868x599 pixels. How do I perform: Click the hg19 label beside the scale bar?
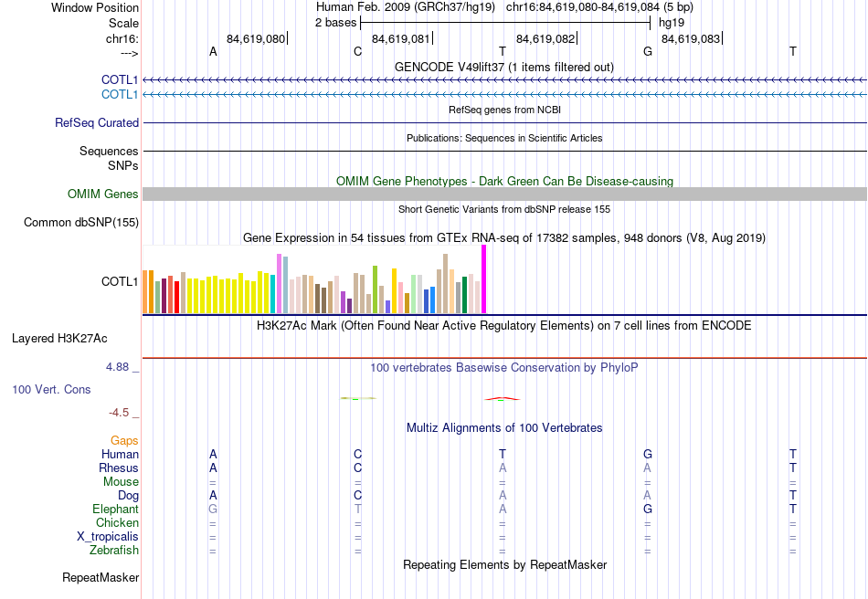click(672, 23)
